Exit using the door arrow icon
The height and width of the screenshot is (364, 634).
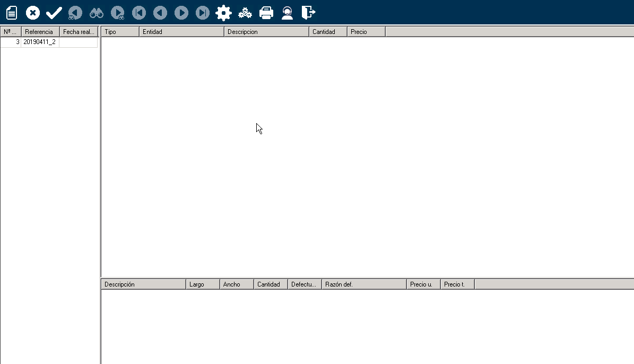(308, 13)
